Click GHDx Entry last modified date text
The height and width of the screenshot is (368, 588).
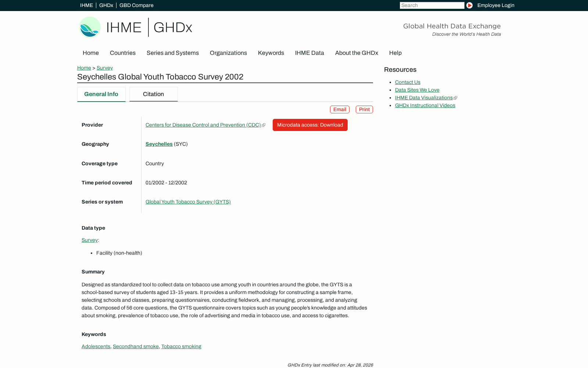[x=330, y=365]
